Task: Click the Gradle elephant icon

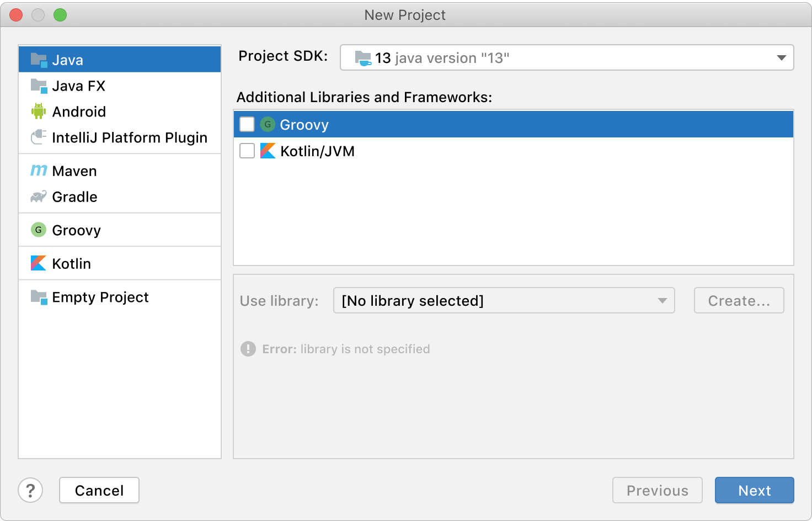Action: tap(39, 196)
